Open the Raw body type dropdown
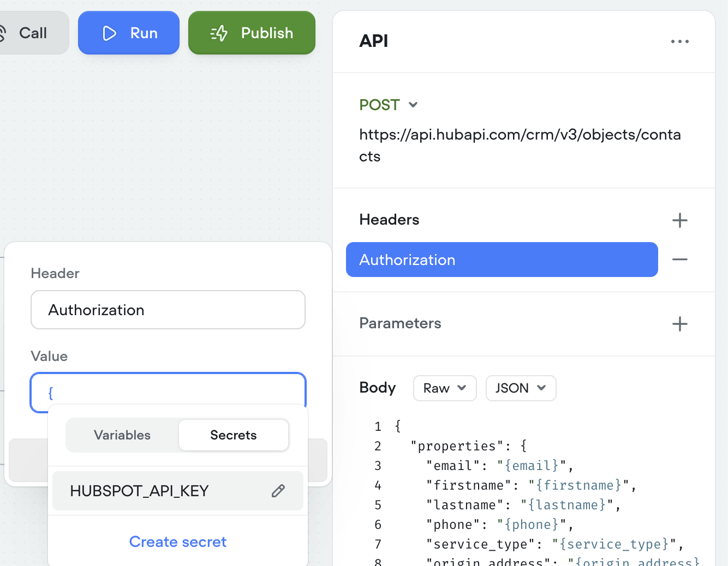This screenshot has height=566, width=728. coord(445,388)
